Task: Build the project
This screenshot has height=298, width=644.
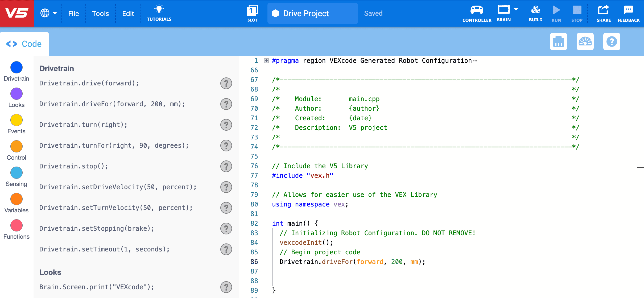Action: coord(536,13)
